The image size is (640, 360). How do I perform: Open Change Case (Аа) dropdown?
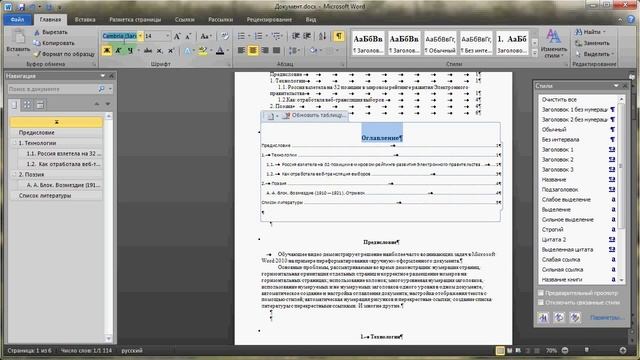(206, 36)
